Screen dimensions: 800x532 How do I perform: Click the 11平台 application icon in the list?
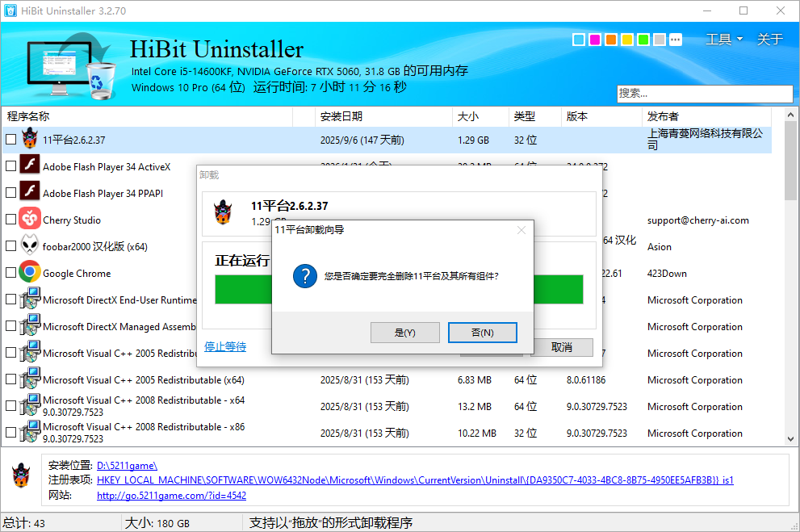point(30,138)
